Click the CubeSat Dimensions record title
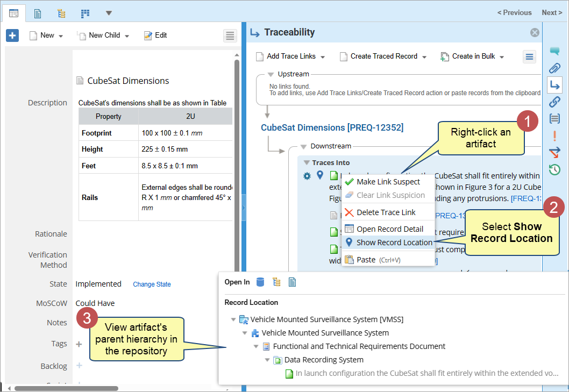Viewport: 569px width, 392px height. (x=128, y=81)
